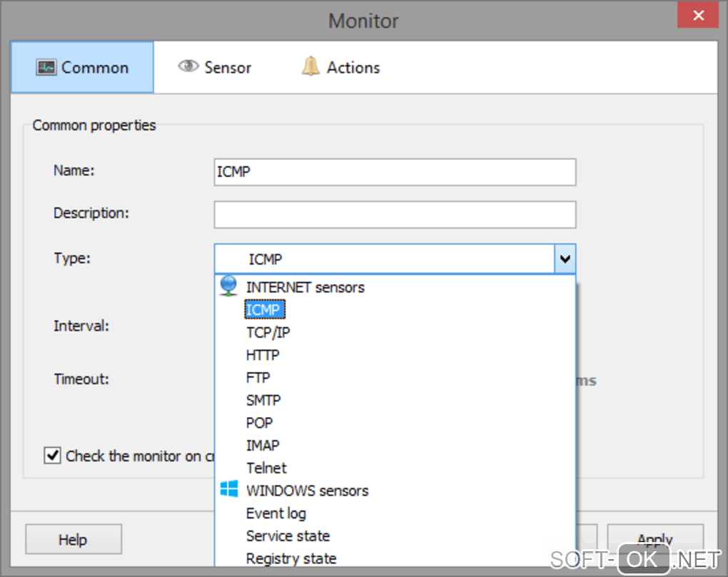Select TCP/IP from the Type list
The width and height of the screenshot is (728, 577).
click(x=268, y=332)
